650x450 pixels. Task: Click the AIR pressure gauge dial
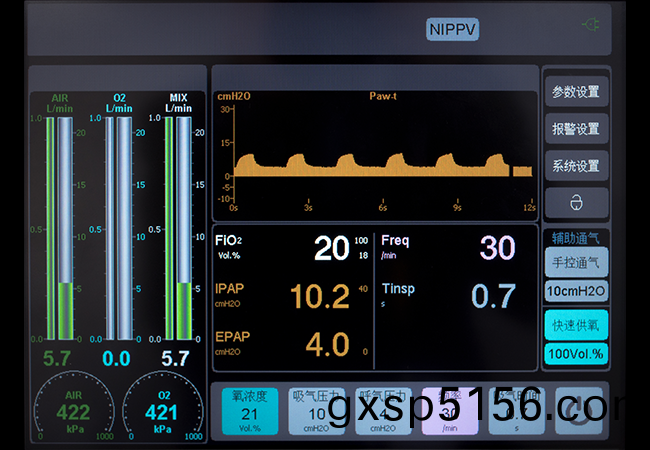[73, 410]
